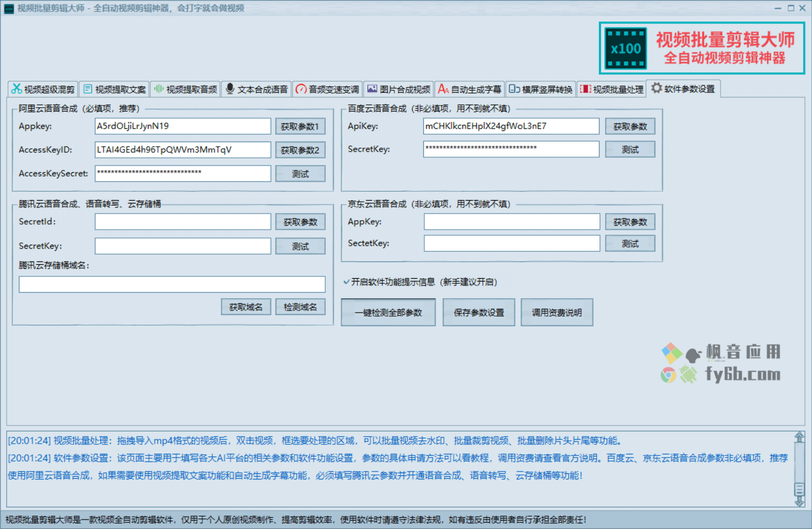Click the film icon on 视频批量处理 tab
This screenshot has width=812, height=529.
point(586,89)
